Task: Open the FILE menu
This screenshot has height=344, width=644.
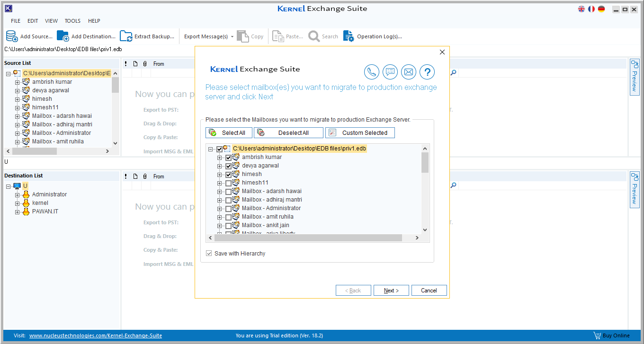Action: coord(16,21)
